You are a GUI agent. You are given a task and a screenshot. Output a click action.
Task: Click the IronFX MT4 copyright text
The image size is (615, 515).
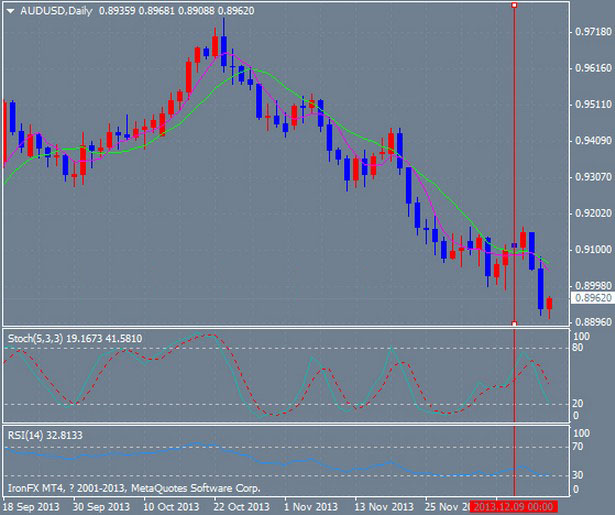click(x=134, y=489)
